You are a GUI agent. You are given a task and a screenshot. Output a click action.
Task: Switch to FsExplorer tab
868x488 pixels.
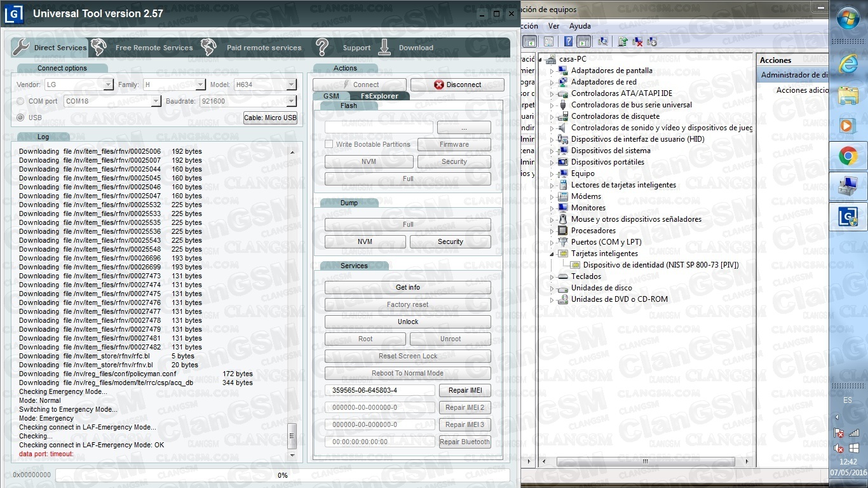pos(379,96)
